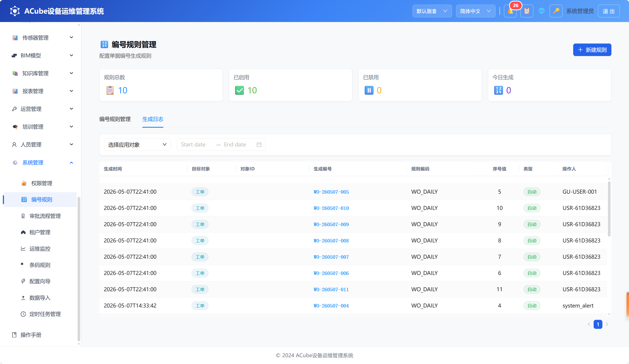Open 租户管理 in the sidebar
The height and width of the screenshot is (364, 629).
pyautogui.click(x=40, y=232)
